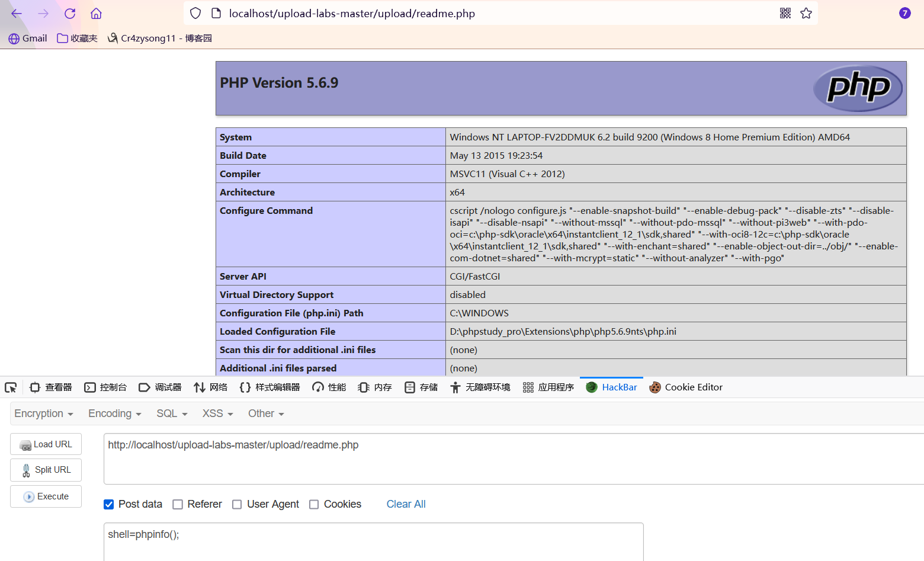Open the QR code generator icon

tap(785, 14)
